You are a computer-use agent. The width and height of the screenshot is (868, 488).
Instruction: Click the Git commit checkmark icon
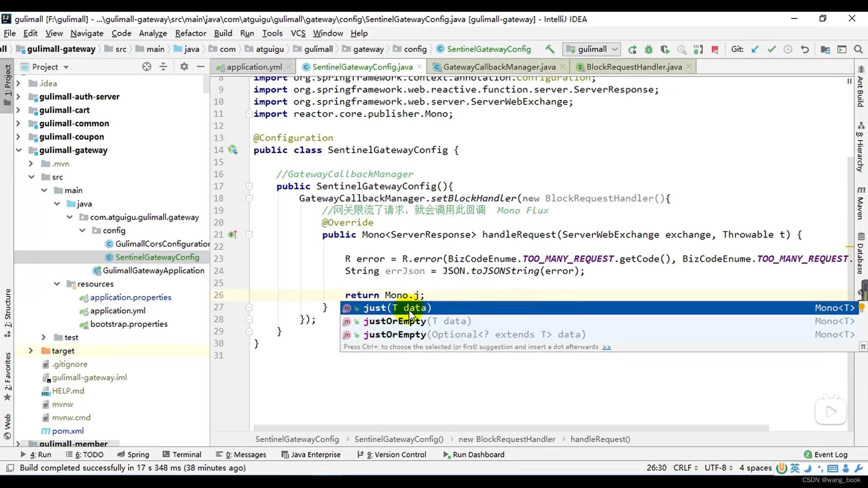pyautogui.click(x=772, y=49)
